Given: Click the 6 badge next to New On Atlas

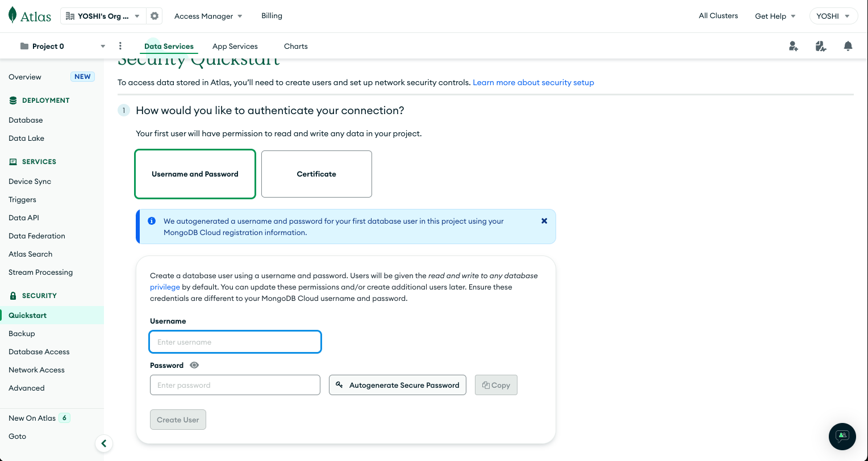Looking at the screenshot, I should pos(64,418).
